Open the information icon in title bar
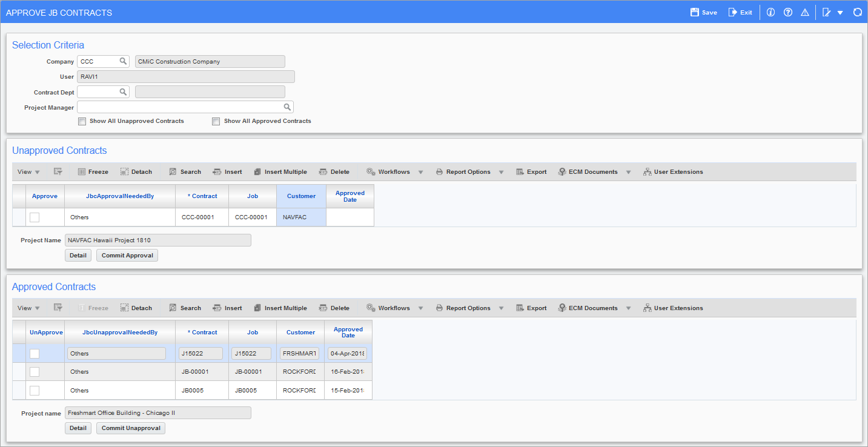Viewport: 868px width, 447px height. point(770,12)
